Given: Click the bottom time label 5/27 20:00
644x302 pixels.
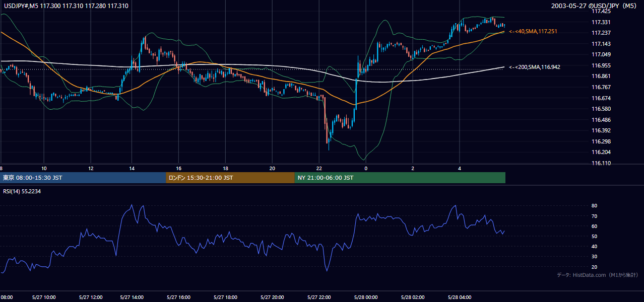Looking at the screenshot, I should 272,297.
